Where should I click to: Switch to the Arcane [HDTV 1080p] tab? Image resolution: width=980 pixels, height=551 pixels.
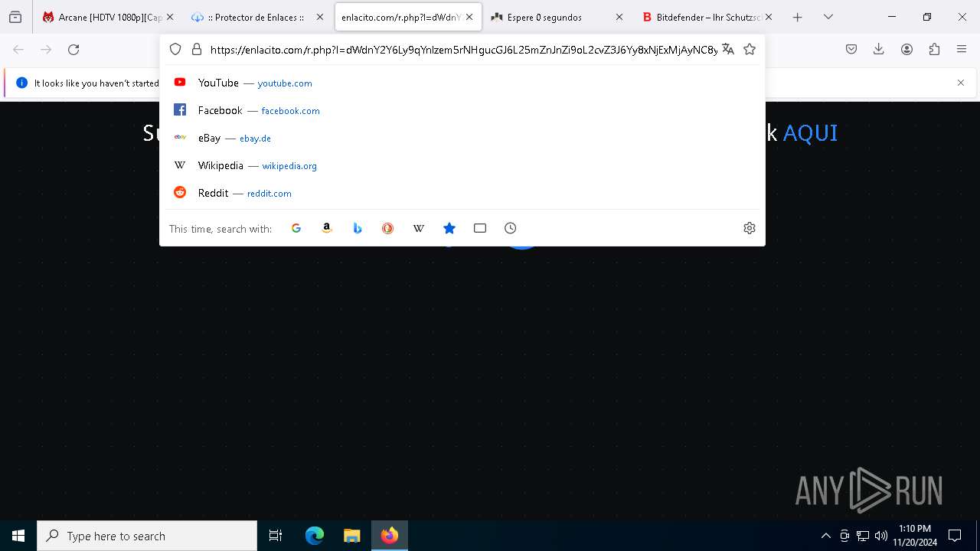tap(108, 17)
